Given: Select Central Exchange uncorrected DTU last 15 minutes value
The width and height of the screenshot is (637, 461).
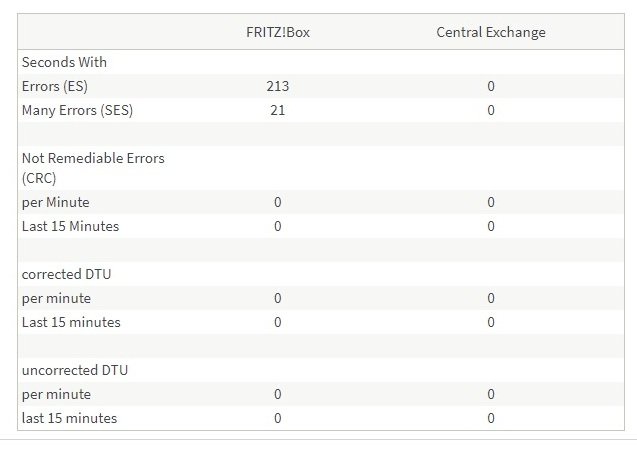Looking at the screenshot, I should click(491, 418).
